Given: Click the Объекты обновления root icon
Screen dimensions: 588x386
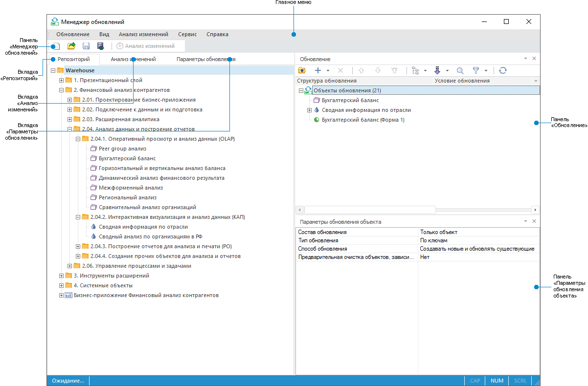Looking at the screenshot, I should point(308,90).
